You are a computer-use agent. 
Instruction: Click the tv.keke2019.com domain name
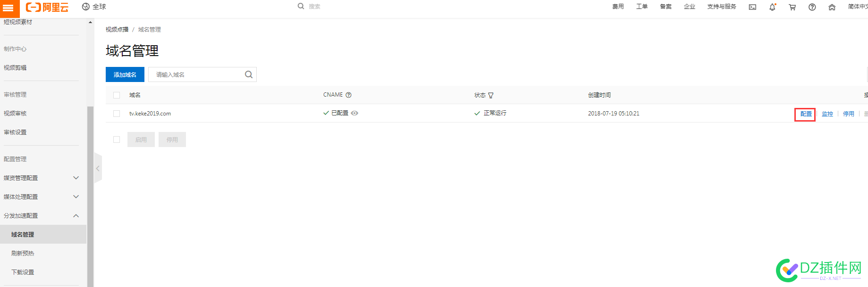coord(150,114)
